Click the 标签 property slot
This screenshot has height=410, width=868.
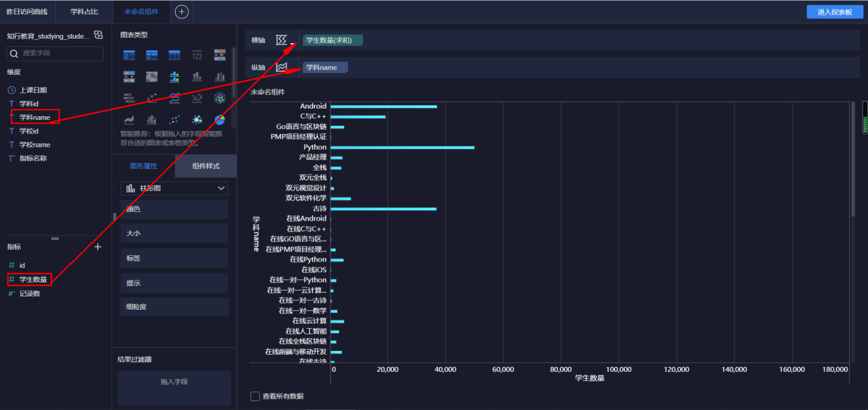pyautogui.click(x=174, y=258)
